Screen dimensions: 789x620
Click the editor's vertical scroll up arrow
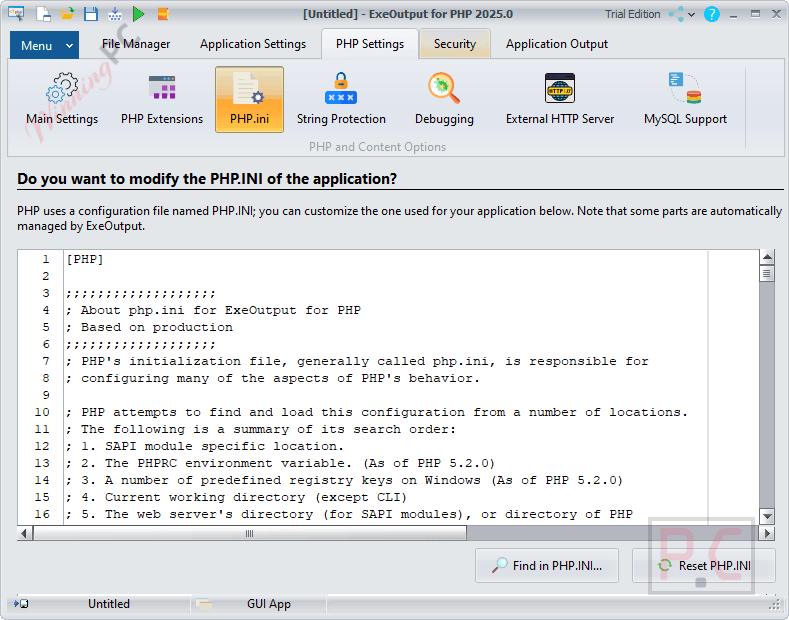click(767, 258)
